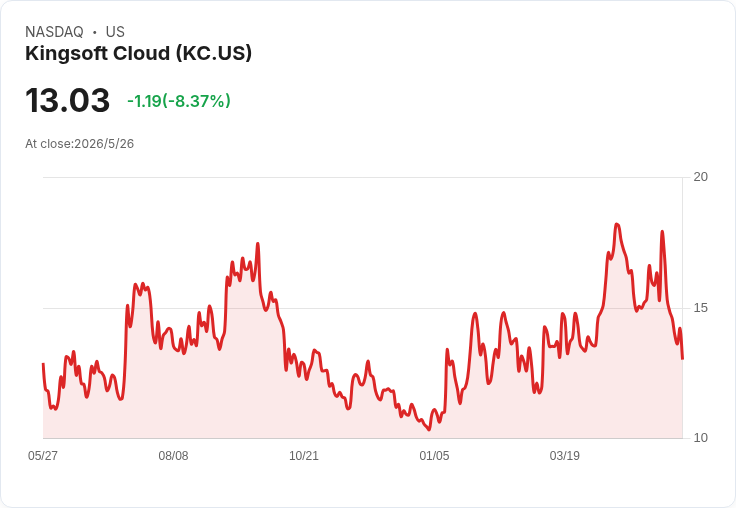The width and height of the screenshot is (736, 508).
Task: Click the 15 price axis label
Action: coord(700,308)
